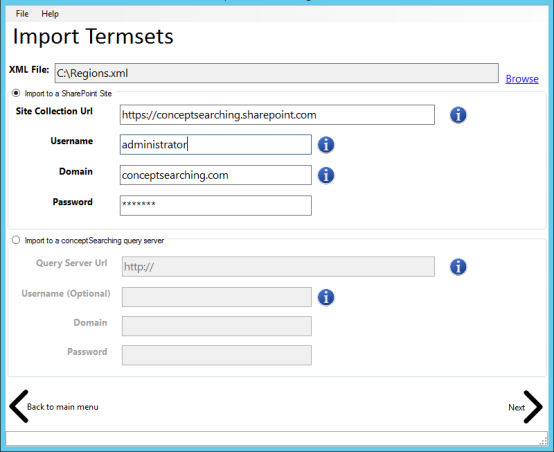Click window resize grip in status bar

coord(543,441)
